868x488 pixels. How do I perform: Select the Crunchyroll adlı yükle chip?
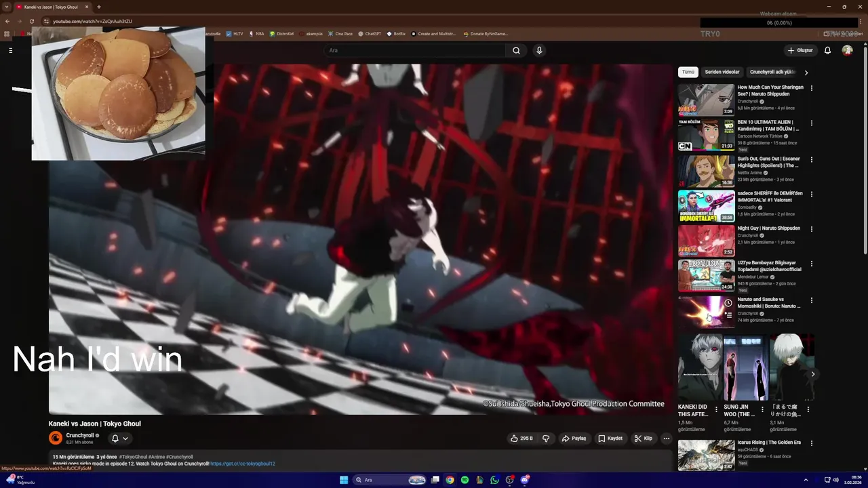[x=772, y=72]
